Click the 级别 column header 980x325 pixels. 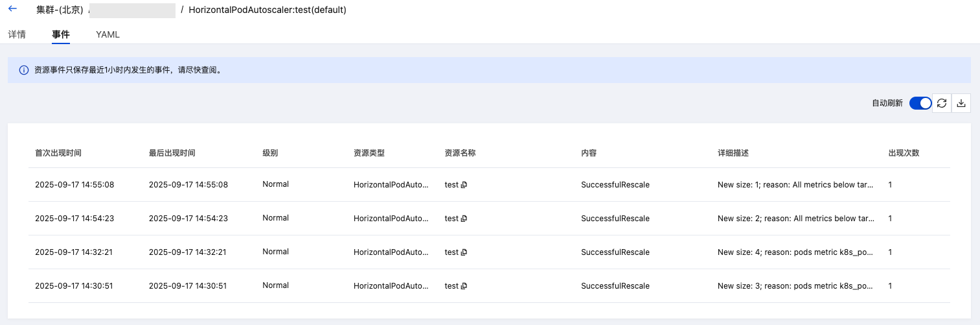coord(270,153)
